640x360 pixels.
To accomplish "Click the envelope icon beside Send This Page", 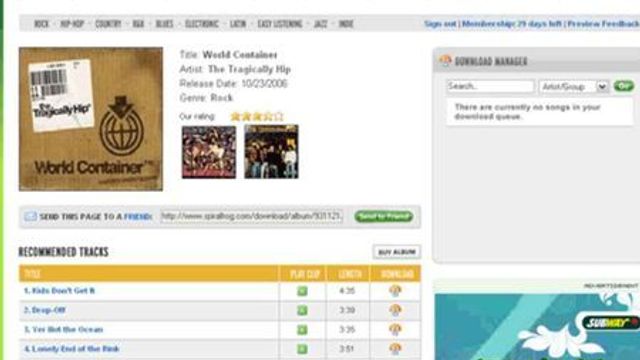I will tap(30, 216).
